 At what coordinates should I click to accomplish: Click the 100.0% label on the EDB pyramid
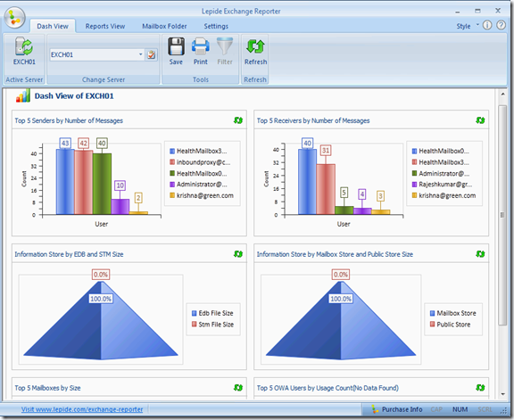[x=101, y=299]
